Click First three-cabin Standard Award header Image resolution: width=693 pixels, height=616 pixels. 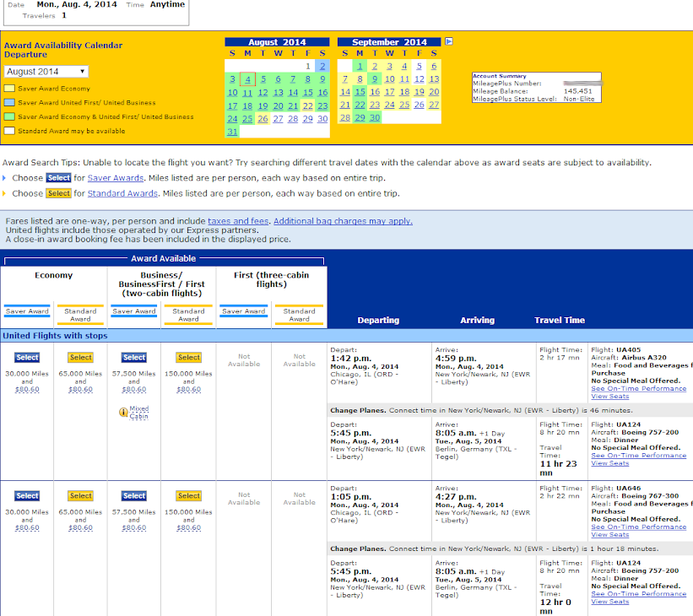(x=299, y=315)
